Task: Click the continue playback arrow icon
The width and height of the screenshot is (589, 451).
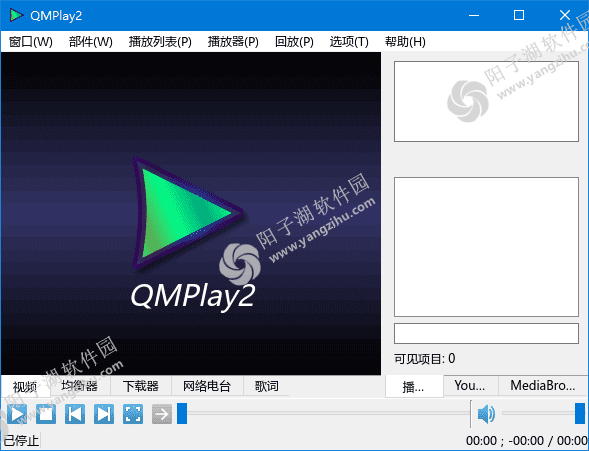Action: [162, 414]
